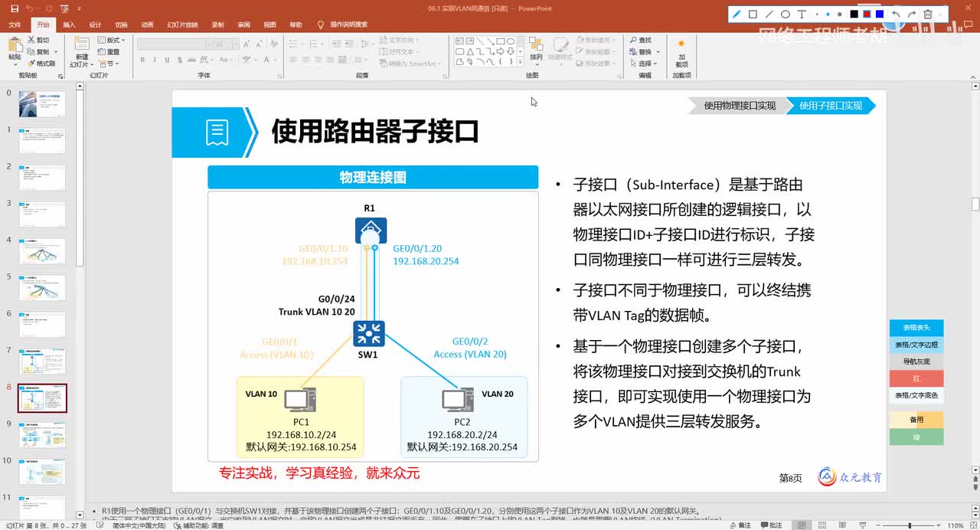Toggle the 备注 notes pane in status bar
The image size is (980, 530).
740,525
